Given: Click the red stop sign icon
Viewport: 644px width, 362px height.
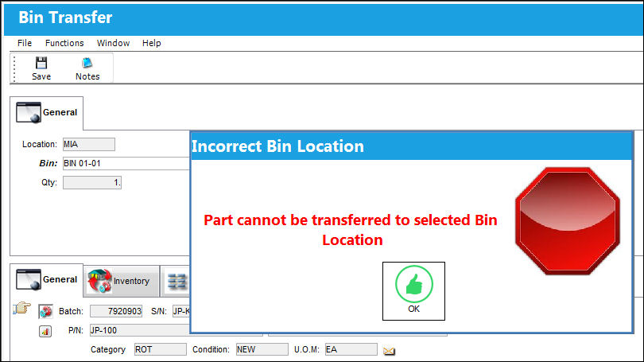Looking at the screenshot, I should 568,221.
